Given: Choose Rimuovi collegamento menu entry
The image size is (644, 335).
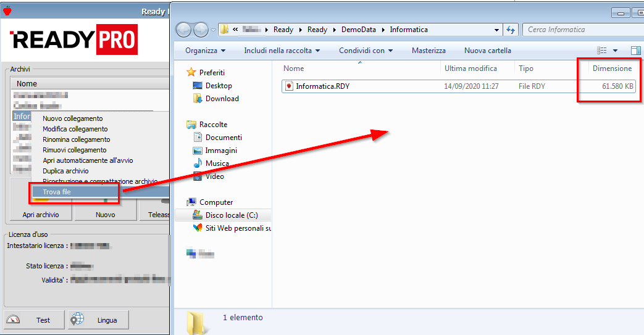Looking at the screenshot, I should pos(74,150).
